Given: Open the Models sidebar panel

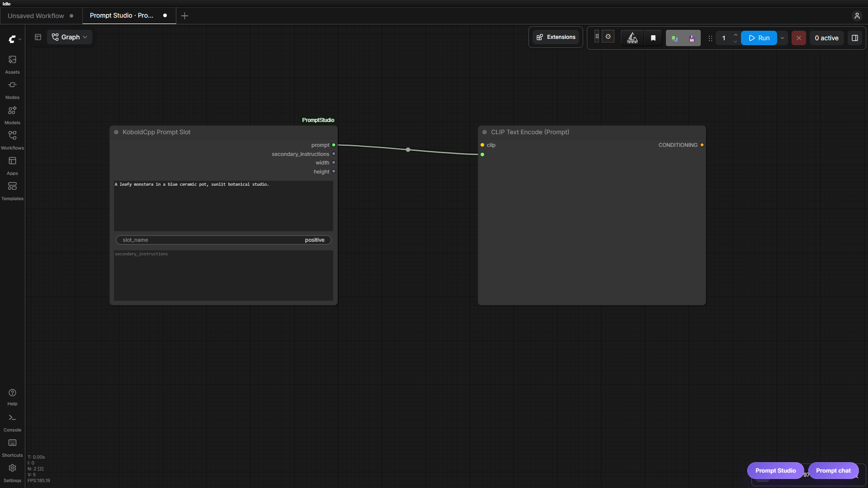Looking at the screenshot, I should coord(12,115).
